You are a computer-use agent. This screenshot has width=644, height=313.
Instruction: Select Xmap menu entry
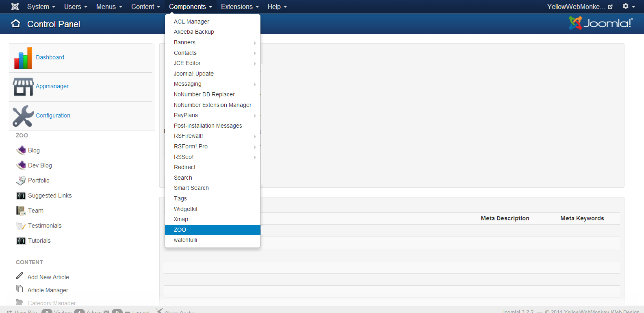(212, 219)
